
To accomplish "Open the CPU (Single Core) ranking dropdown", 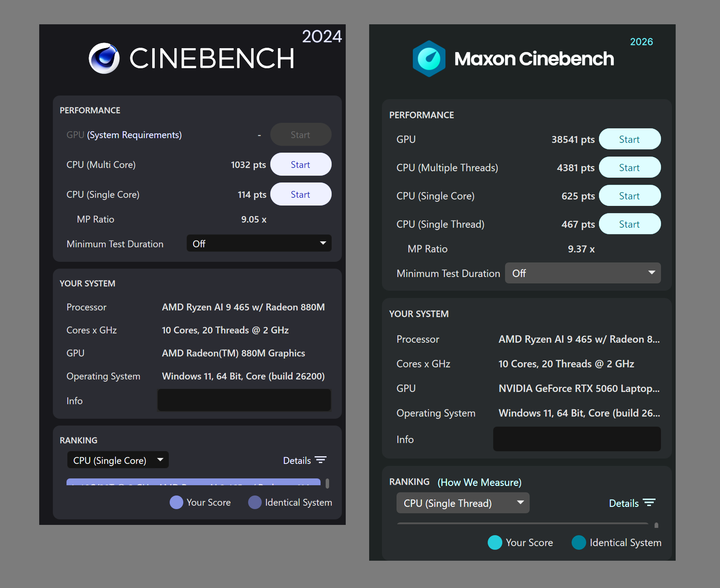I will (118, 460).
